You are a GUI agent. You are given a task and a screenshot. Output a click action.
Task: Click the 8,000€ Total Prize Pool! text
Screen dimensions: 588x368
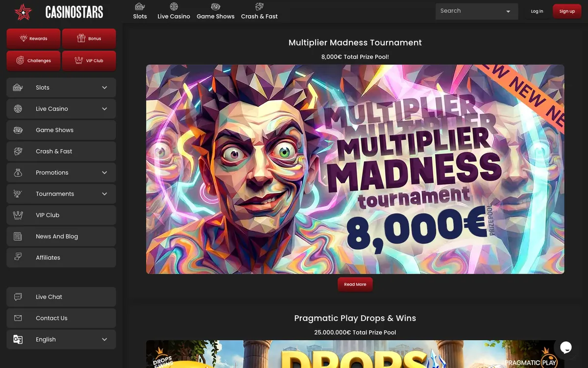pos(355,57)
